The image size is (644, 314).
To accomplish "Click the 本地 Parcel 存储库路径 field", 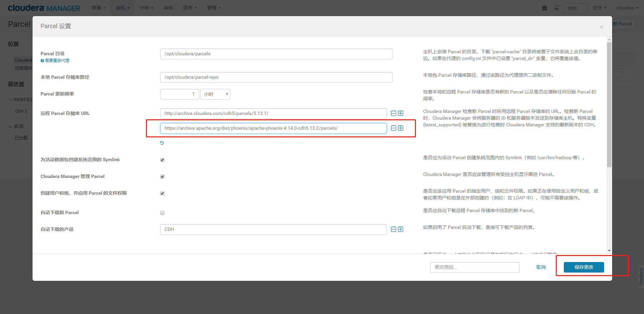I will coord(276,77).
